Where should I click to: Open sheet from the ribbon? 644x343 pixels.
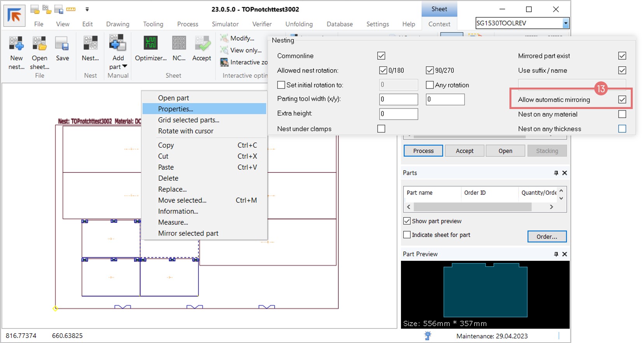point(39,44)
